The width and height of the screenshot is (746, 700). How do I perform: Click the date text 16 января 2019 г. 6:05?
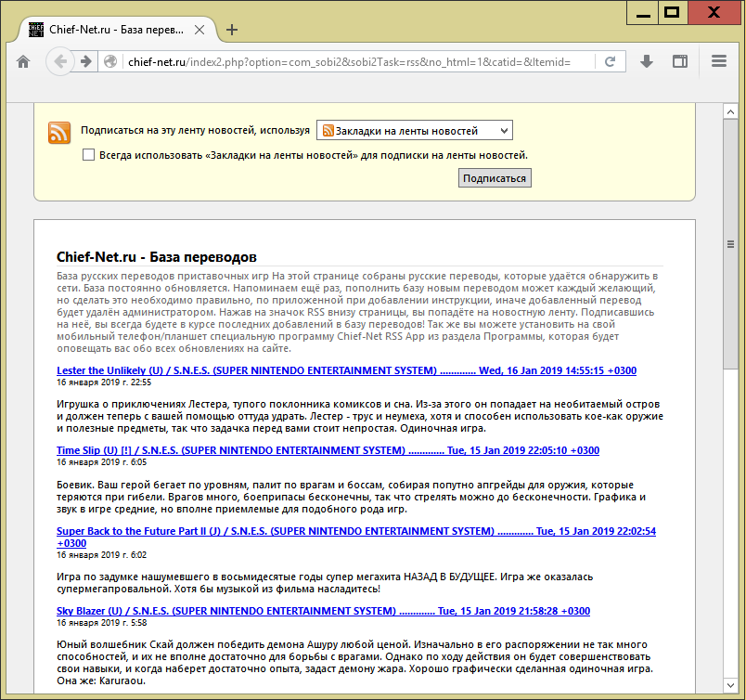(102, 462)
